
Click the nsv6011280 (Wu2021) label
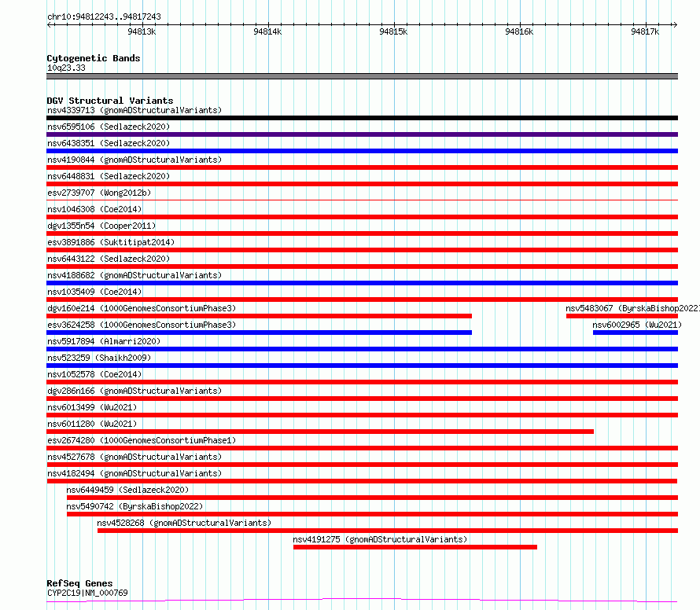[x=92, y=424]
